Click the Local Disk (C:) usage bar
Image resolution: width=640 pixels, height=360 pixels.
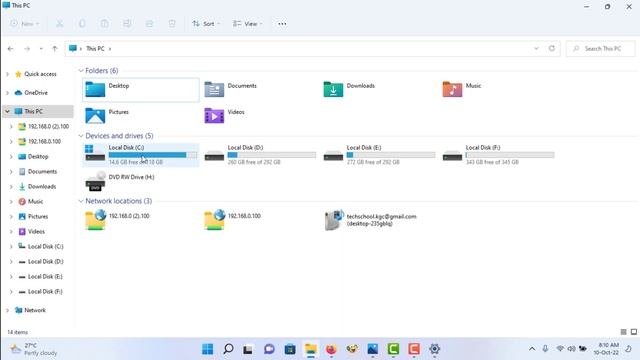[x=153, y=155]
